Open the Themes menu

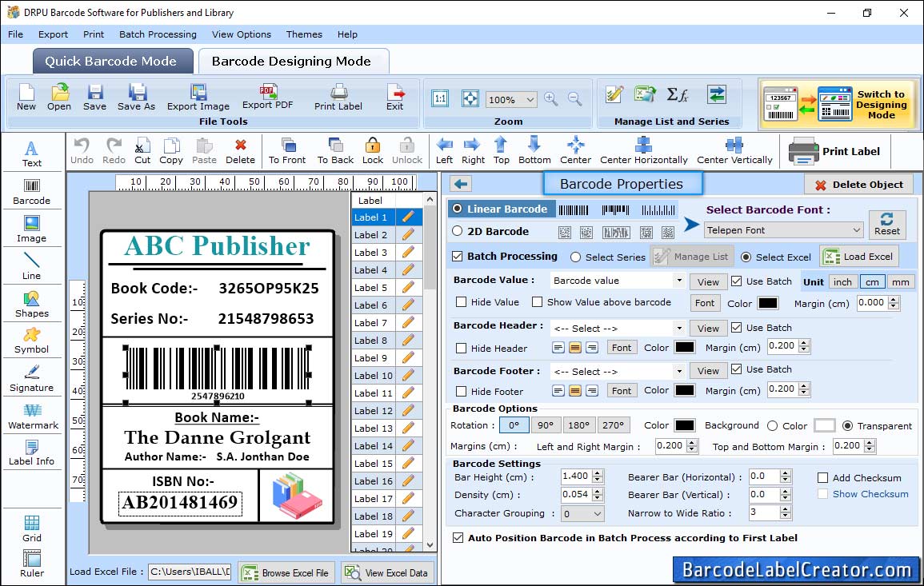tap(304, 34)
